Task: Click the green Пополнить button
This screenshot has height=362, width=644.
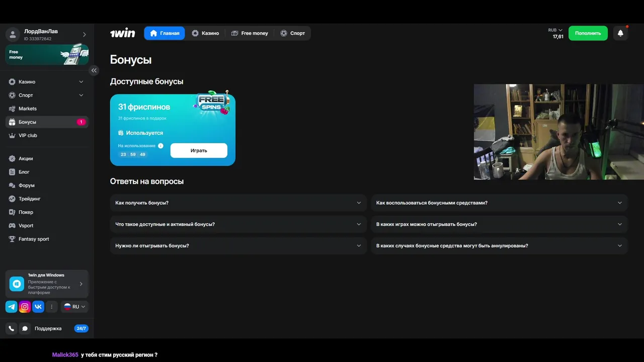Action: tap(588, 33)
